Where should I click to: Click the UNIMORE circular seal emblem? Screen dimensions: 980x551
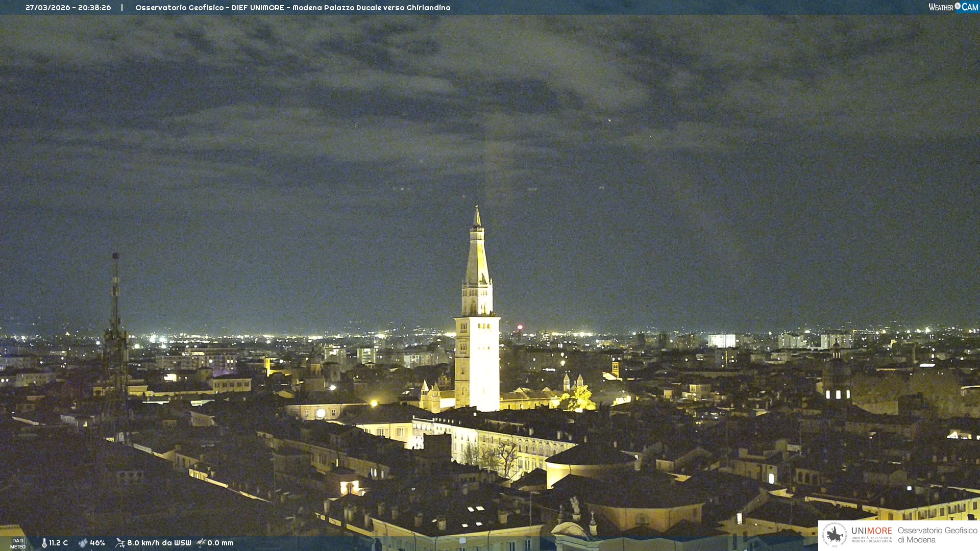click(x=835, y=535)
